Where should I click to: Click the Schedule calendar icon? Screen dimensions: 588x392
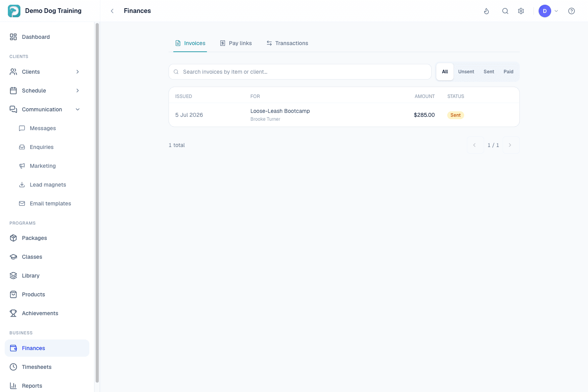pos(13,91)
